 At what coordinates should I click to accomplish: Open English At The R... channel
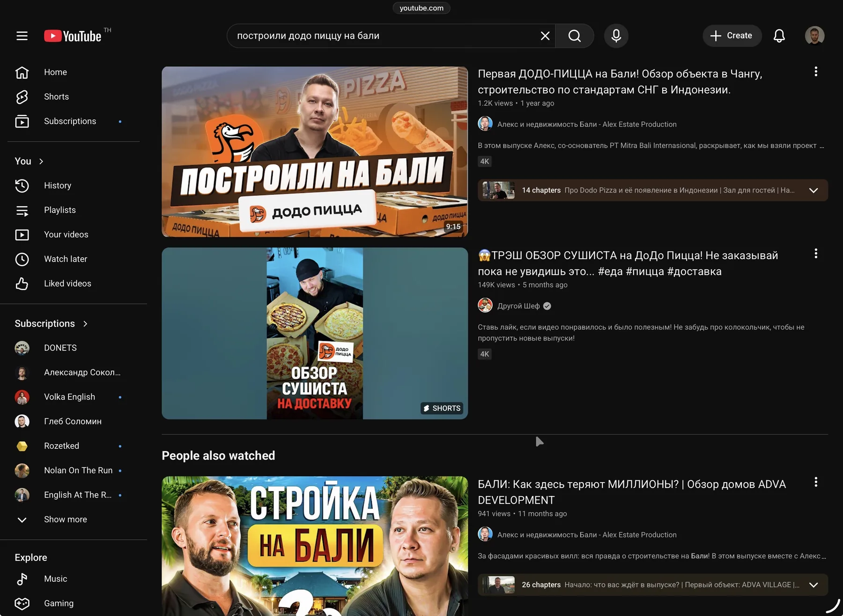pos(74,495)
